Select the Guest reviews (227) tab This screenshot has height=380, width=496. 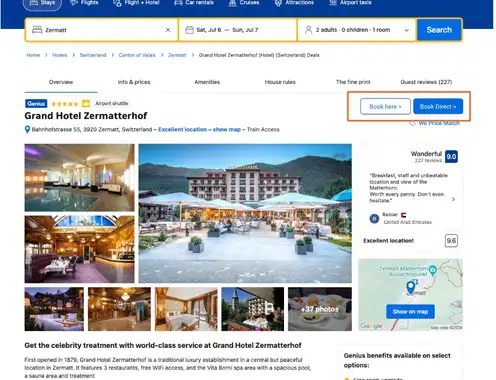[x=426, y=82]
